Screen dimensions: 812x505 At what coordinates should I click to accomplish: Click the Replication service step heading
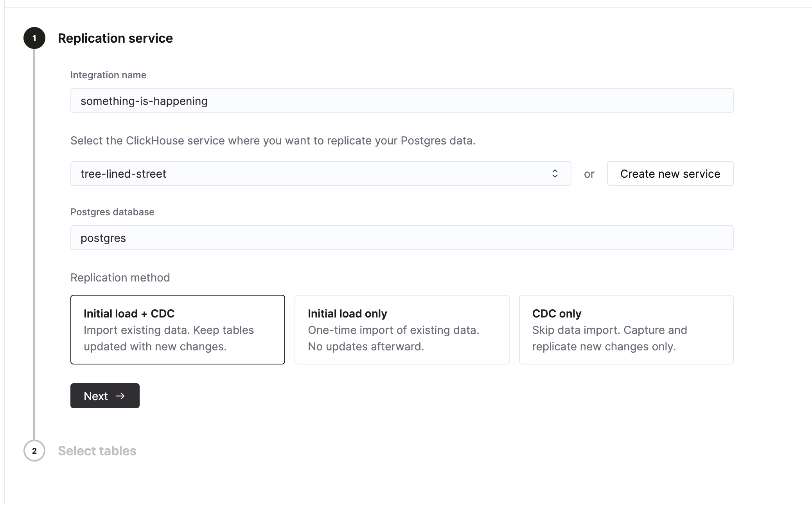(x=115, y=38)
